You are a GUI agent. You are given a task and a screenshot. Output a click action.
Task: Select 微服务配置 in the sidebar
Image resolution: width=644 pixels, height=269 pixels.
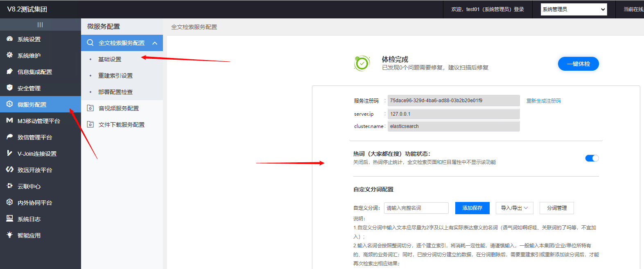coord(41,105)
